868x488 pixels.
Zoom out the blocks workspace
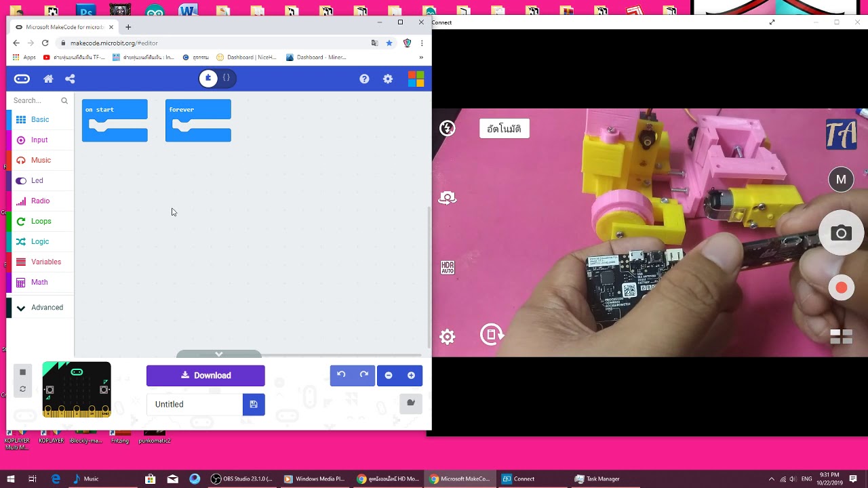[x=389, y=375]
